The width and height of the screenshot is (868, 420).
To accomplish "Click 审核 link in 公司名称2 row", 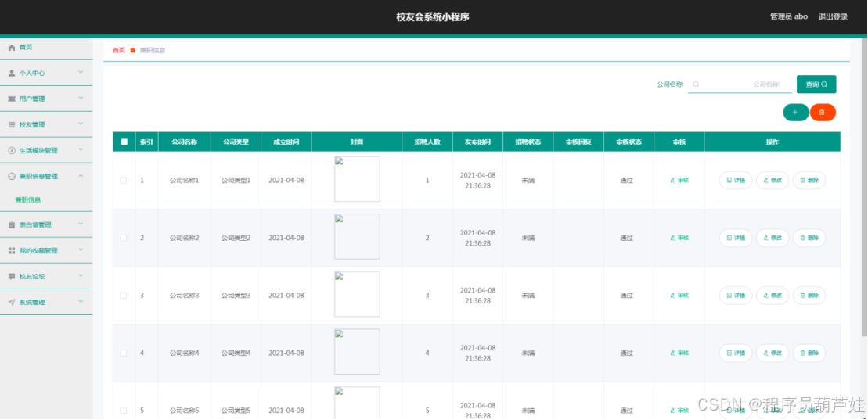I will (679, 238).
